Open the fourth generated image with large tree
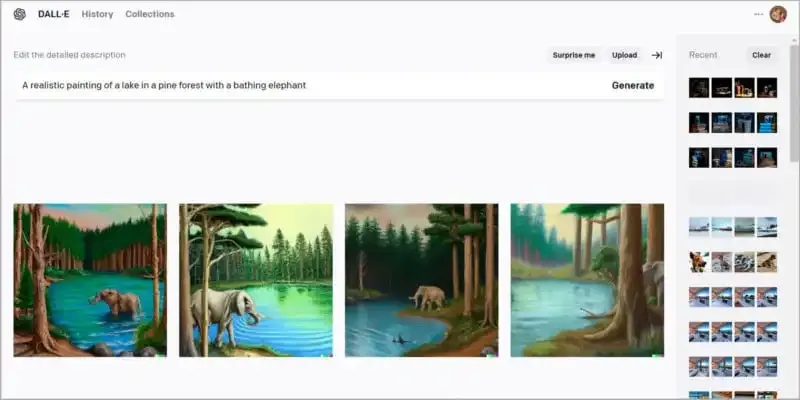This screenshot has width=800, height=400. coord(587,280)
